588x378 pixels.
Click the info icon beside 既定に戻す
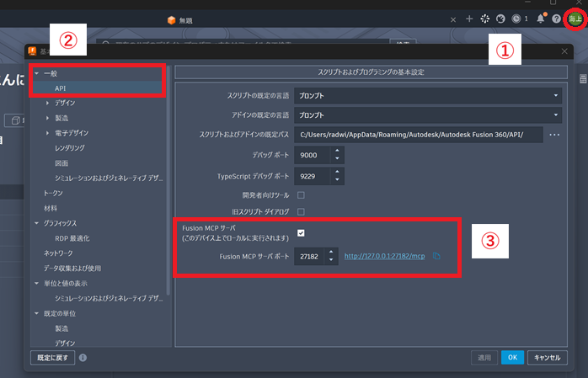tap(83, 358)
